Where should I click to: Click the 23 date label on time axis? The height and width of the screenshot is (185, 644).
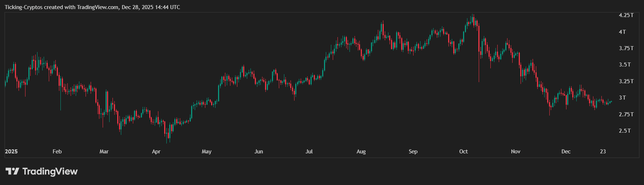pos(603,152)
